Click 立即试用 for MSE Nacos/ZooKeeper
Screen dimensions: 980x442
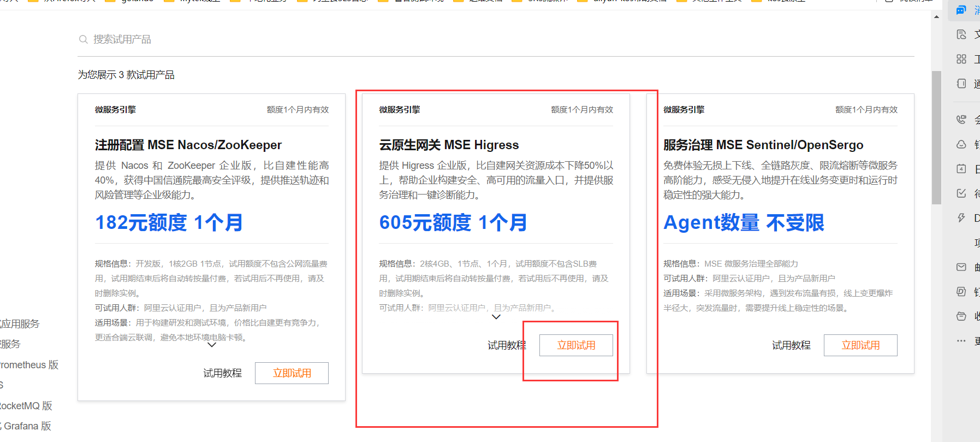(292, 373)
